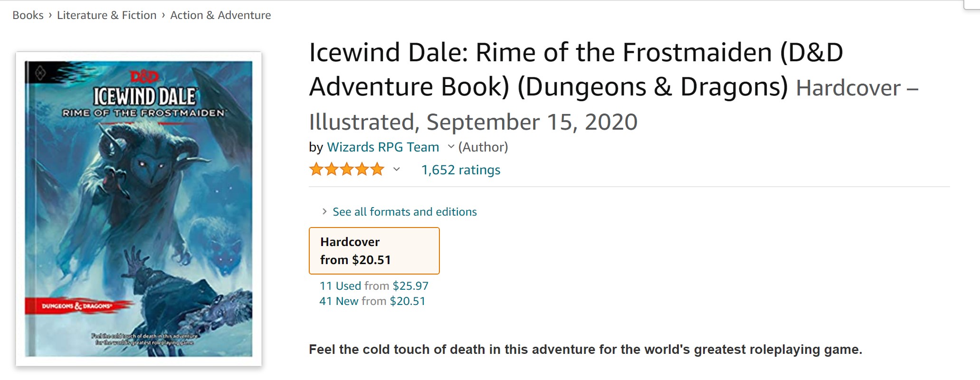The image size is (980, 380).
Task: Expand the rating breakdown chevron beside stars
Action: click(x=396, y=169)
